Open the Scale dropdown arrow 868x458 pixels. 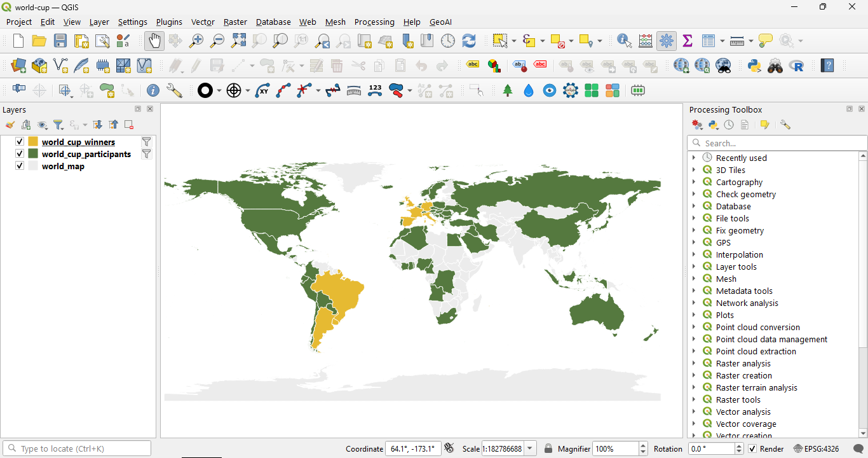point(530,448)
